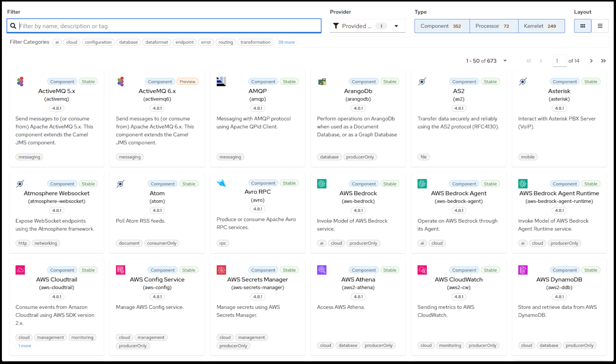The width and height of the screenshot is (616, 364).
Task: Open the Provider filter dropdown
Action: coord(396,26)
